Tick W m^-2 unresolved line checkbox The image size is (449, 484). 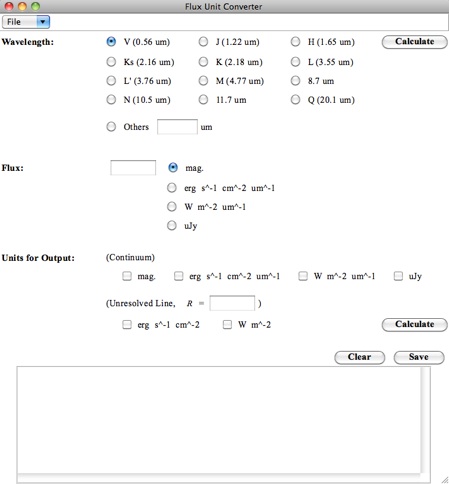[x=227, y=324]
